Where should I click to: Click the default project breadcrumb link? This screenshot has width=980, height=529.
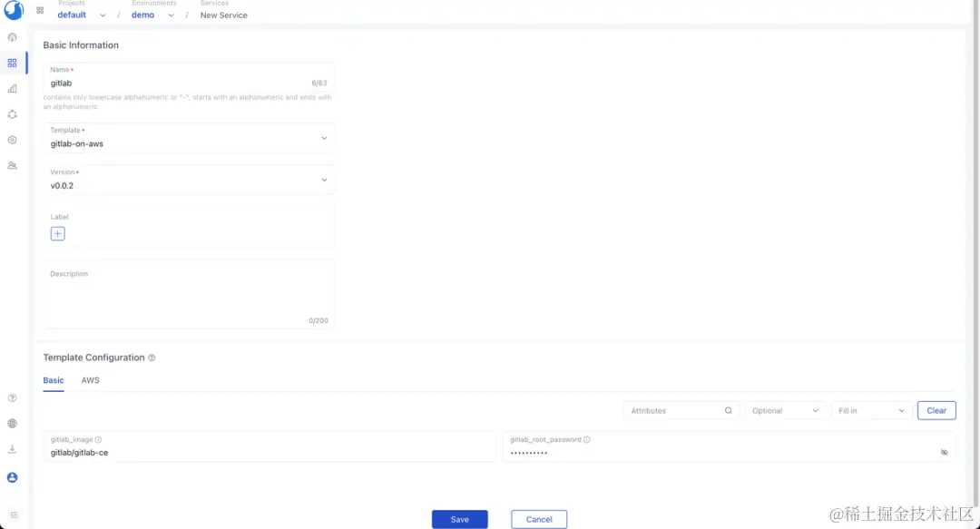tap(72, 15)
